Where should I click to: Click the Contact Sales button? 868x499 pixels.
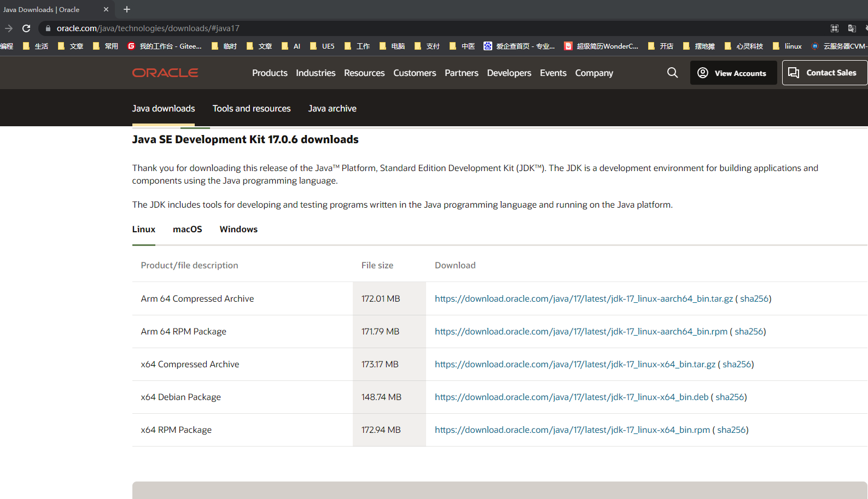point(825,73)
